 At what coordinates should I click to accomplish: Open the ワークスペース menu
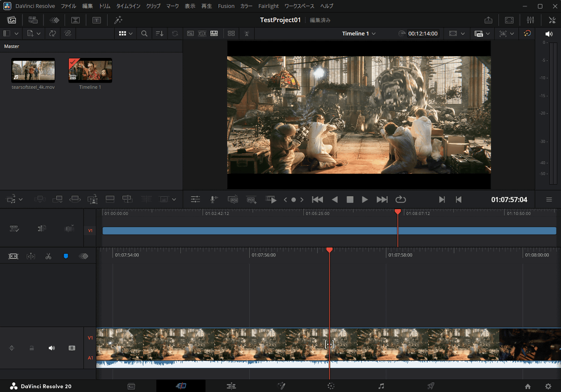click(x=300, y=6)
